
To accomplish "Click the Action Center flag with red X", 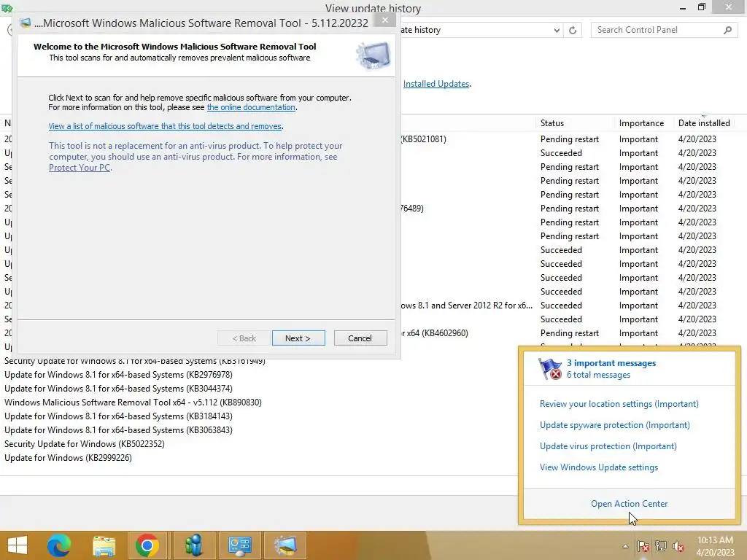I will [550, 368].
